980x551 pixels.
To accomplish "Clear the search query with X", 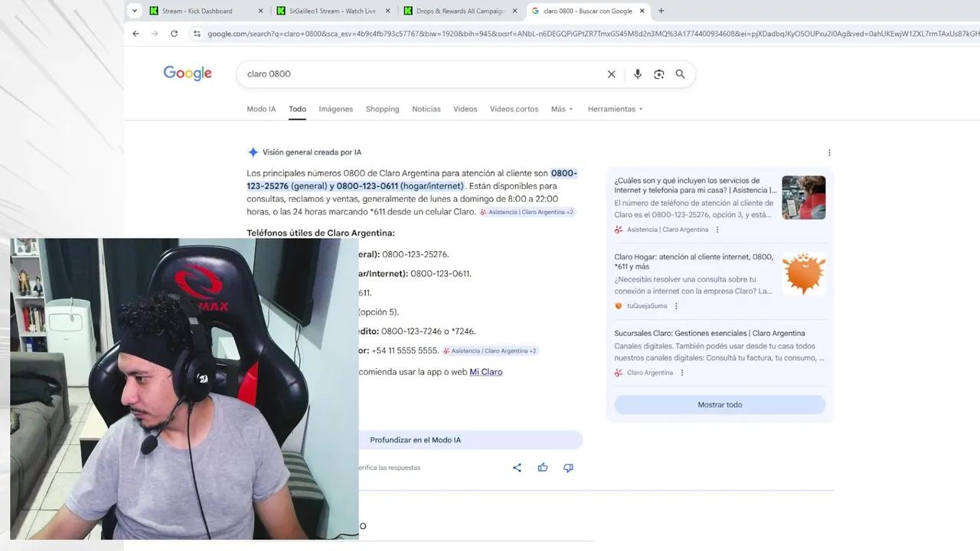I will (x=611, y=74).
